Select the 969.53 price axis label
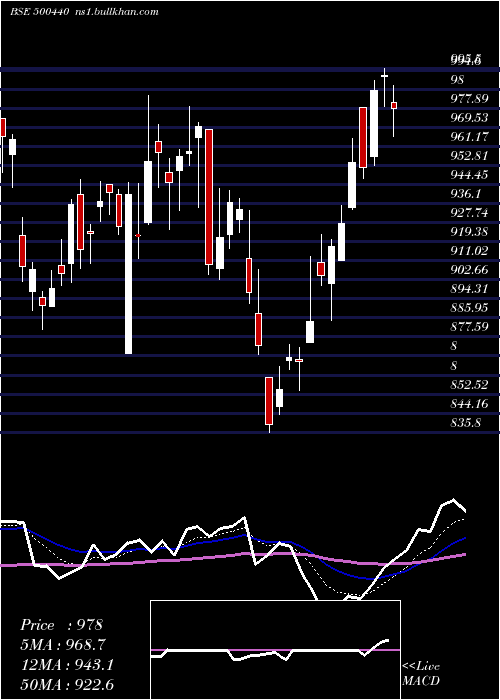Image resolution: width=500 pixels, height=700 pixels. point(469,118)
